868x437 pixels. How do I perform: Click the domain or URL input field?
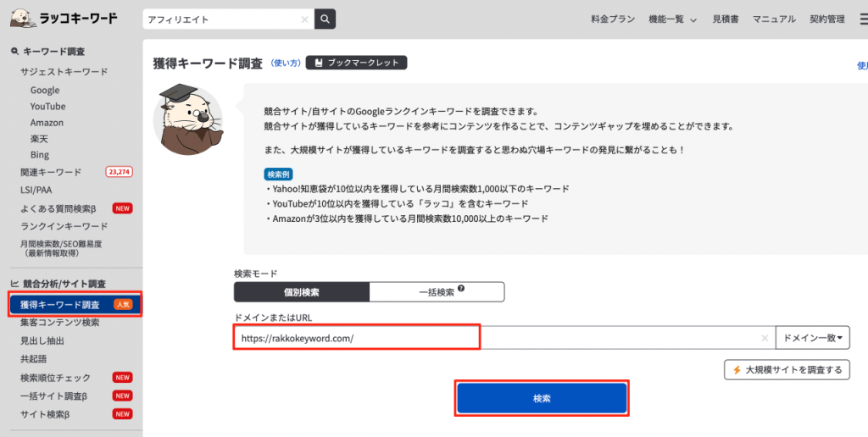500,338
